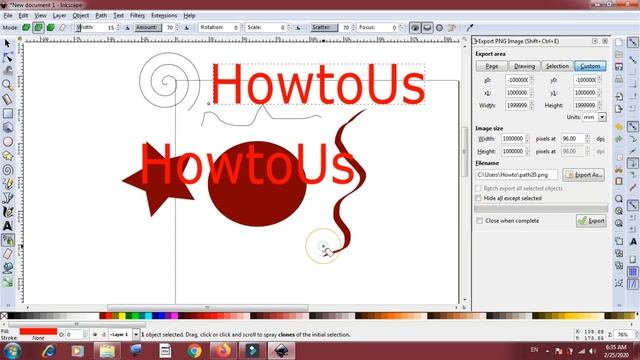
Task: Adjust the image Width pixels spinner
Action: tap(527, 139)
